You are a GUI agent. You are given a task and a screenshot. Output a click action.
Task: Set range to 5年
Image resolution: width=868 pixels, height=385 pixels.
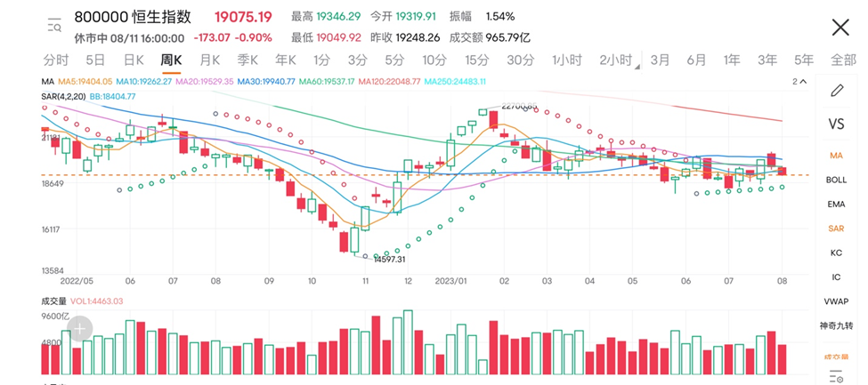pos(804,60)
